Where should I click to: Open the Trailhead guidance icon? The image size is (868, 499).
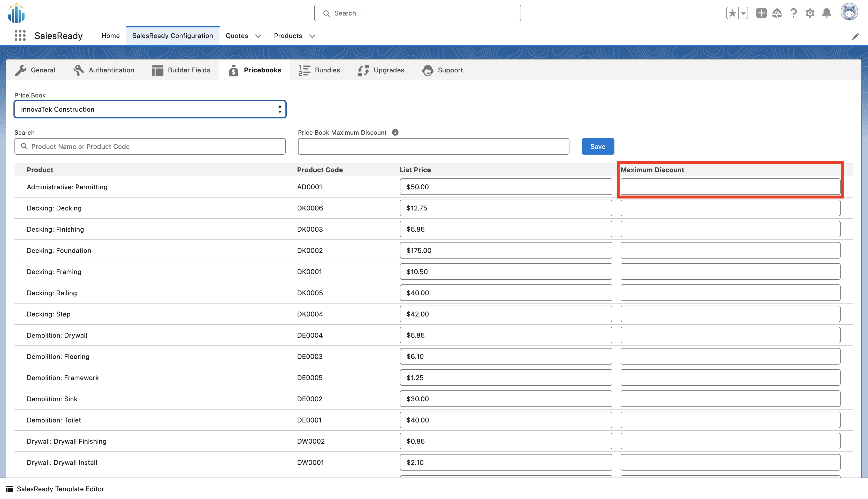(777, 13)
